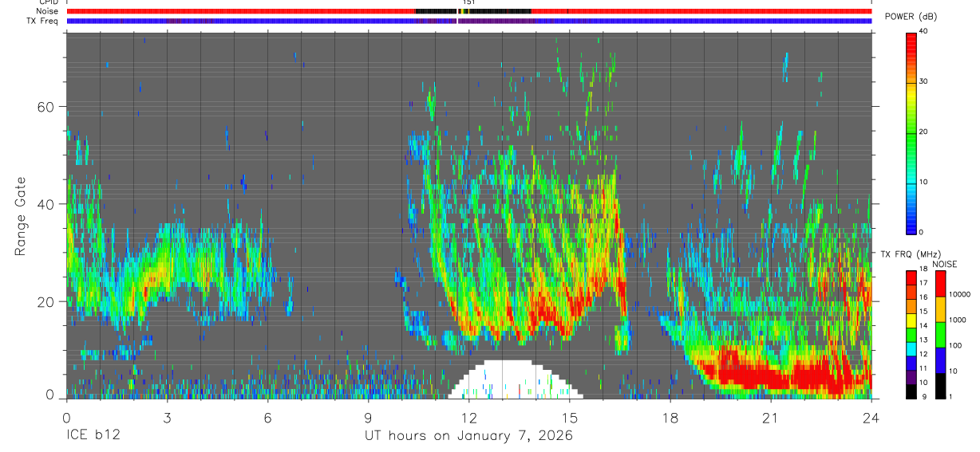980x452 pixels.
Task: Select the green 13–14 MHz TX FRQ swatch
Action: pos(911,334)
